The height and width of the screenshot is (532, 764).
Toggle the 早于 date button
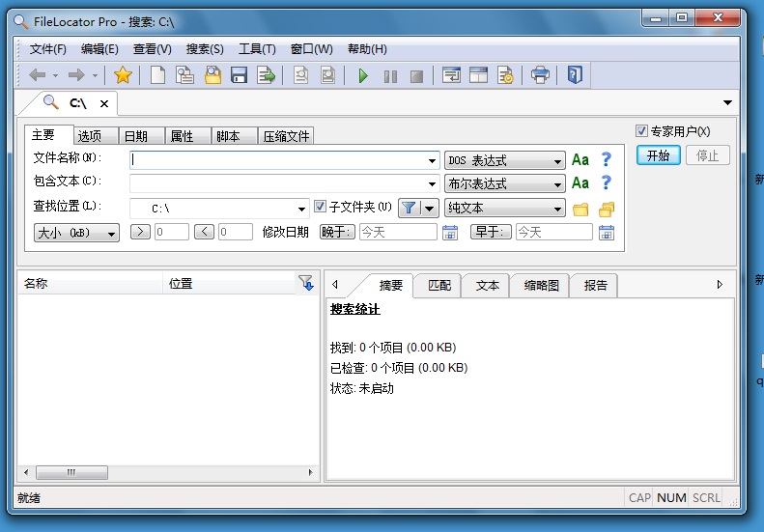tap(491, 232)
